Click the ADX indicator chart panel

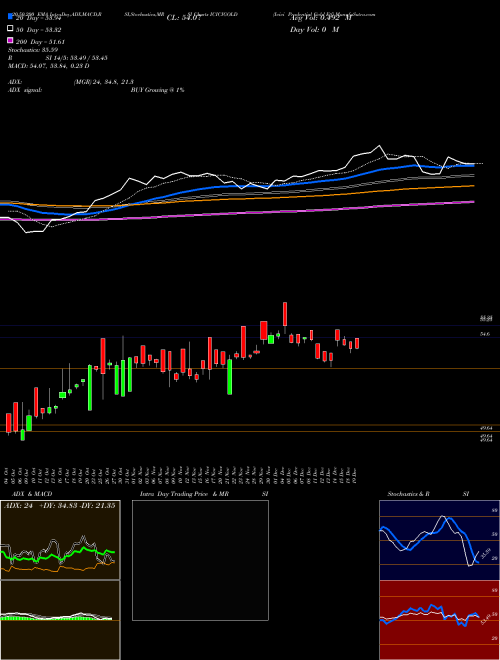pyautogui.click(x=60, y=540)
